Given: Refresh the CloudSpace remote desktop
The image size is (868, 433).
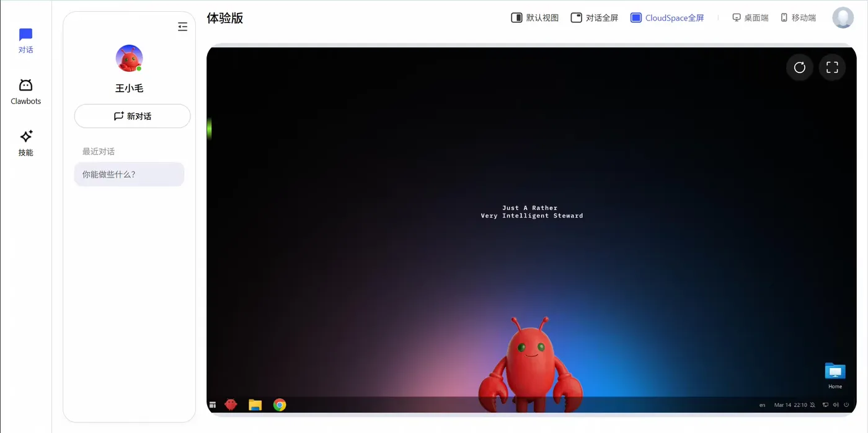Looking at the screenshot, I should [800, 68].
